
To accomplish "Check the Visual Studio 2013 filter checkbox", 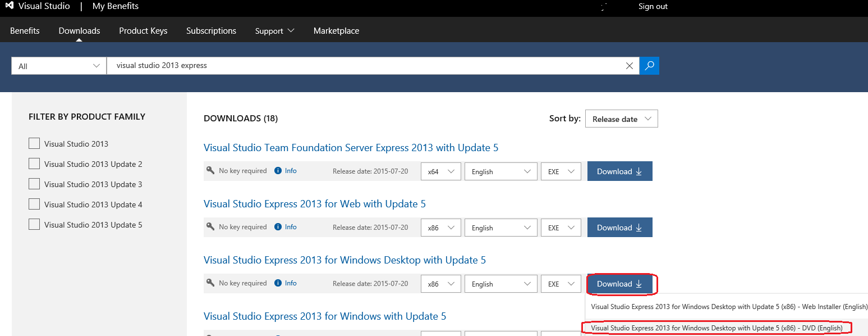I will pos(34,143).
